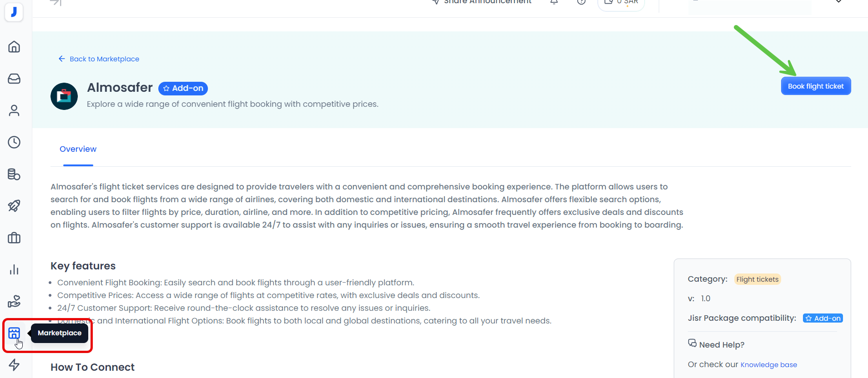Open the bar chart reports icon
Image resolution: width=868 pixels, height=378 pixels.
click(14, 269)
